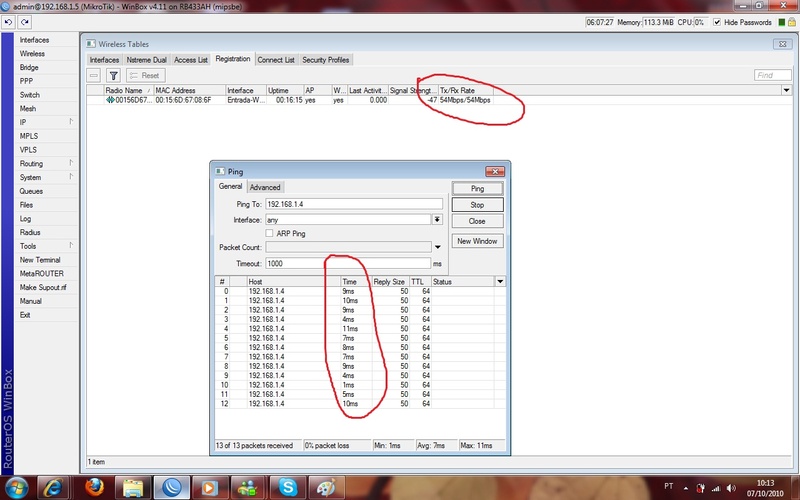Show hidden system tray icons arrow

[686, 488]
